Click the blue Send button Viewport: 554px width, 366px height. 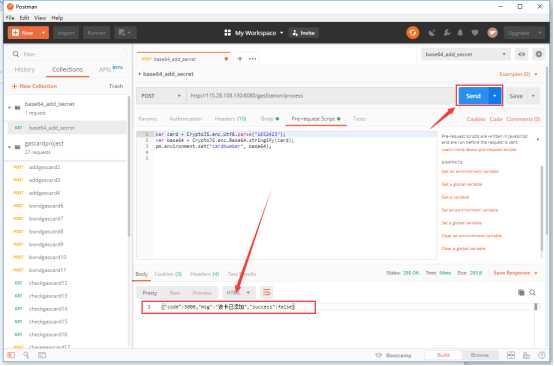click(473, 96)
